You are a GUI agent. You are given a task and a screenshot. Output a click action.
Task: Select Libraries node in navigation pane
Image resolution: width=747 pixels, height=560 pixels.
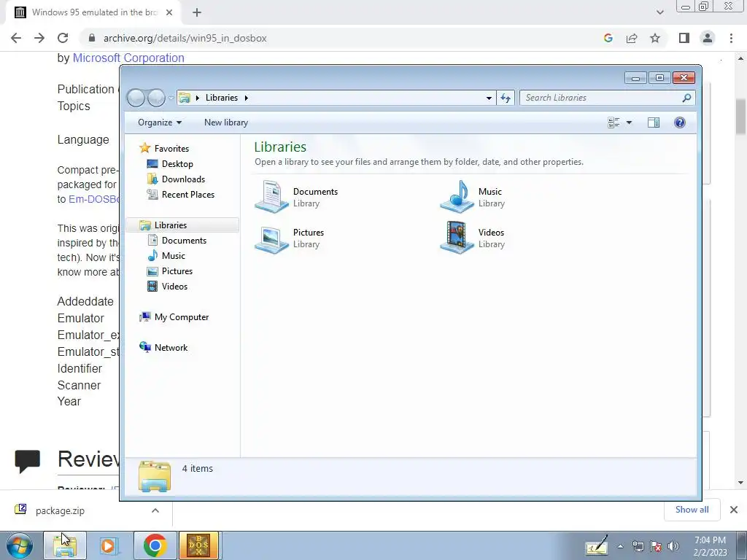183,225
